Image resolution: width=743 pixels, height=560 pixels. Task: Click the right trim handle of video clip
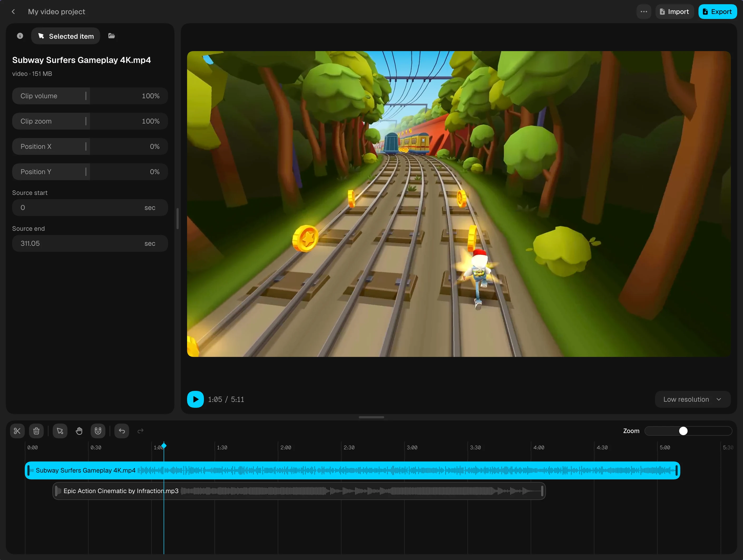pos(677,470)
